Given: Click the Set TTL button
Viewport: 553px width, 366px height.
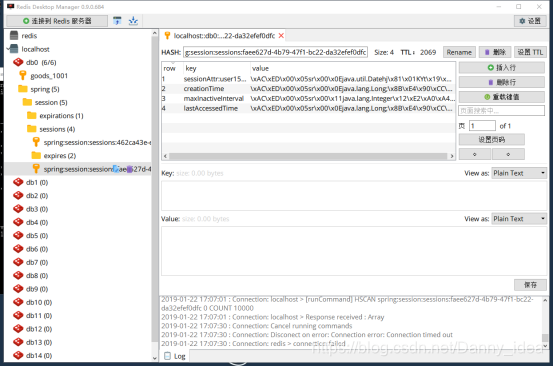Looking at the screenshot, I should pyautogui.click(x=530, y=52).
